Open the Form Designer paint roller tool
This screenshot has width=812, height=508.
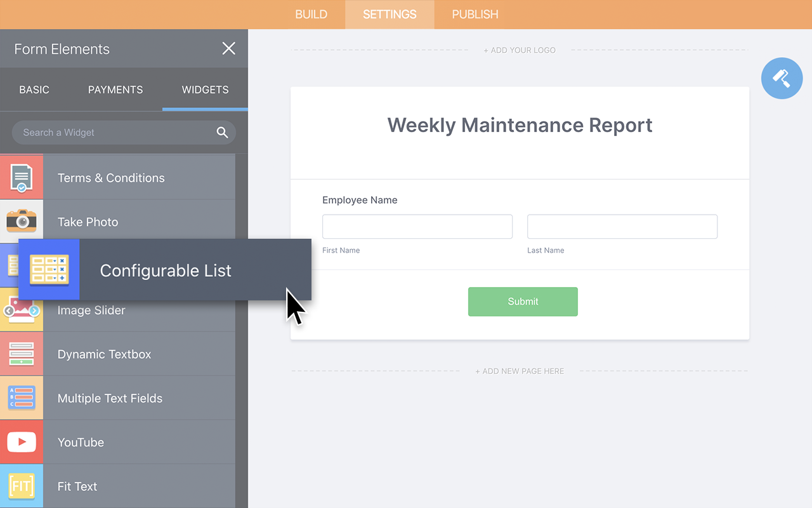(x=782, y=78)
